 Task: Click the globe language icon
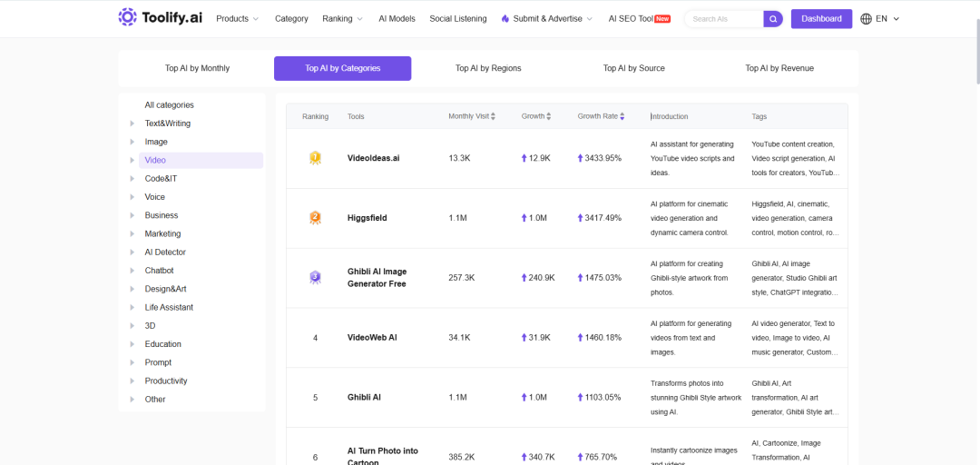tap(867, 19)
